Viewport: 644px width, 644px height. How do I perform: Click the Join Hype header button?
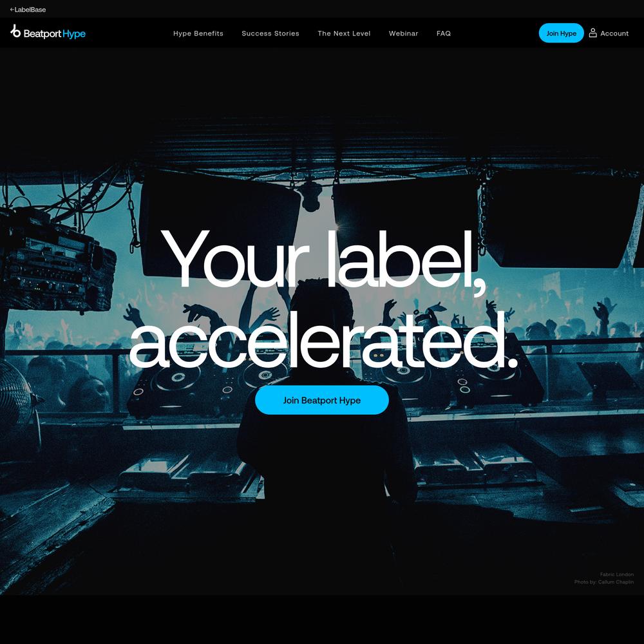tap(561, 33)
